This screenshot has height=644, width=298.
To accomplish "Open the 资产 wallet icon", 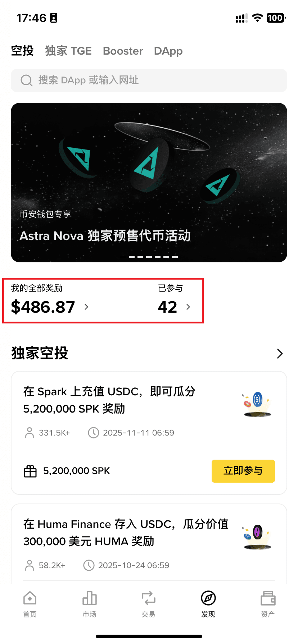I will pos(268,599).
